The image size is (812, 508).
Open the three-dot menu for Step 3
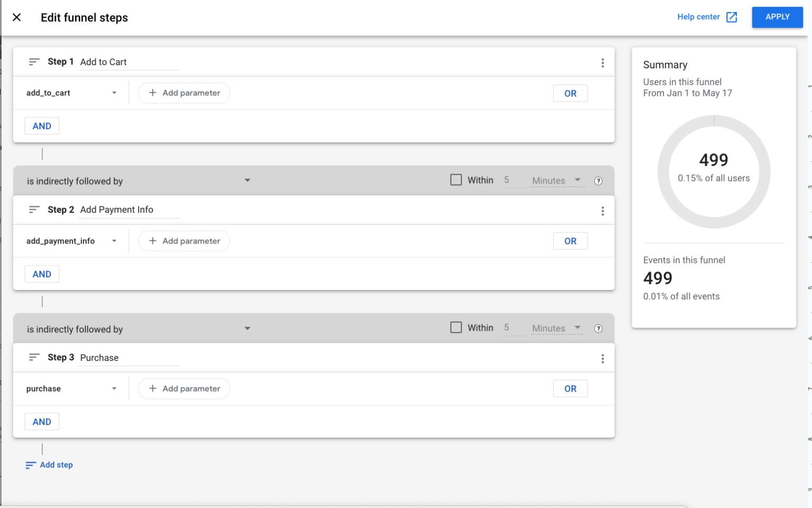tap(603, 358)
